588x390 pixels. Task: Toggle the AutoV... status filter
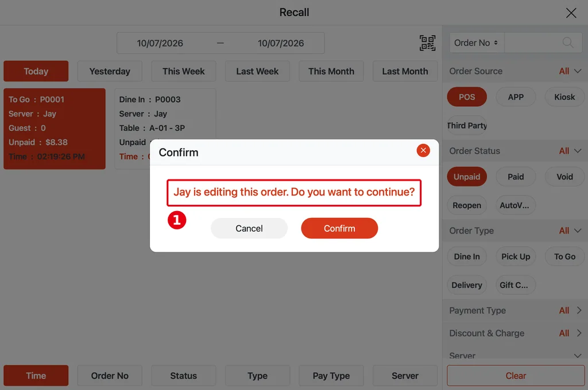[516, 205]
